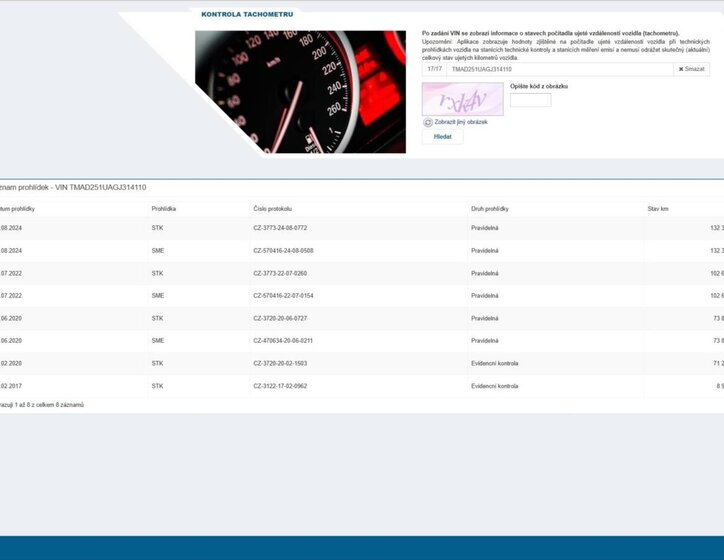Click the 'Zobrazit jiný obrázek' link text
The width and height of the screenshot is (724, 560).
461,122
